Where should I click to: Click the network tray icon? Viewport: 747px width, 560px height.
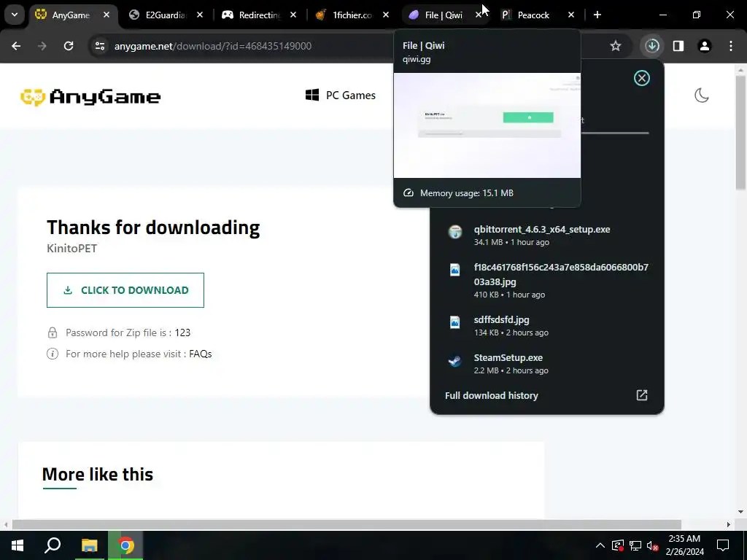(635, 545)
